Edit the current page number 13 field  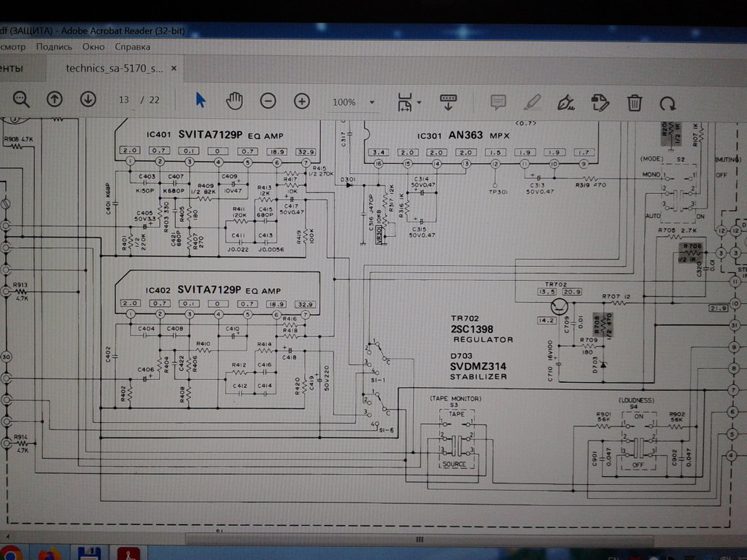pyautogui.click(x=124, y=100)
